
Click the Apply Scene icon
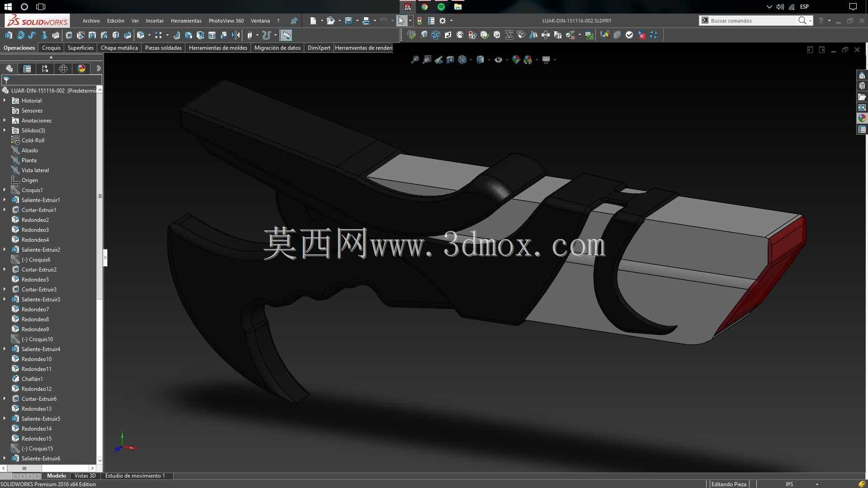point(528,60)
